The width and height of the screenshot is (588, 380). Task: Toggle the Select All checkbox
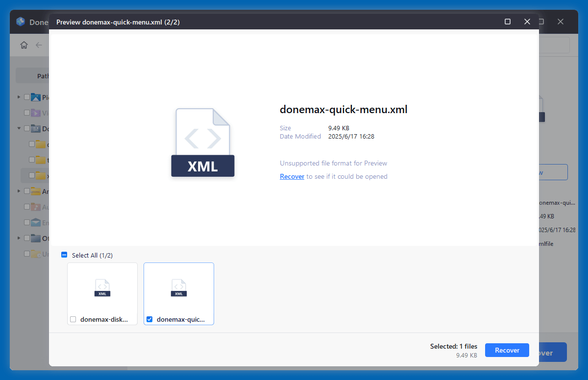point(64,255)
